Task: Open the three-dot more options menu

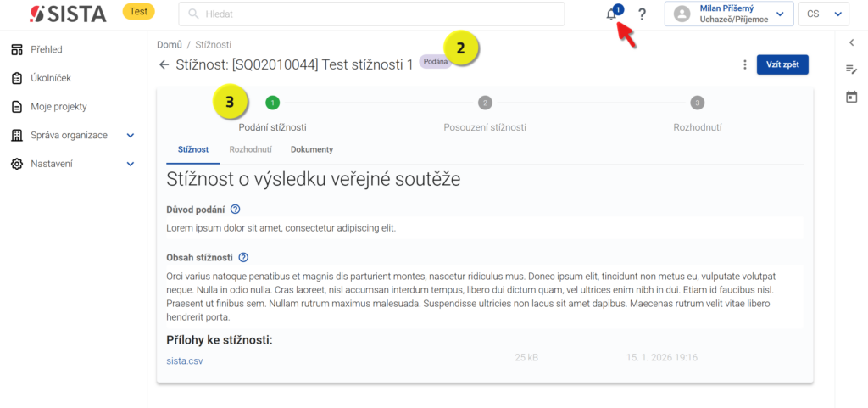Action: [744, 64]
